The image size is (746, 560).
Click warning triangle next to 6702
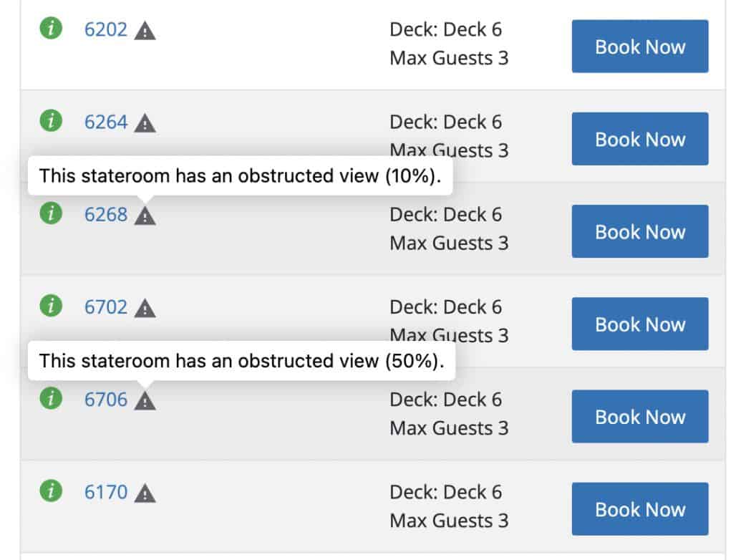pyautogui.click(x=145, y=309)
